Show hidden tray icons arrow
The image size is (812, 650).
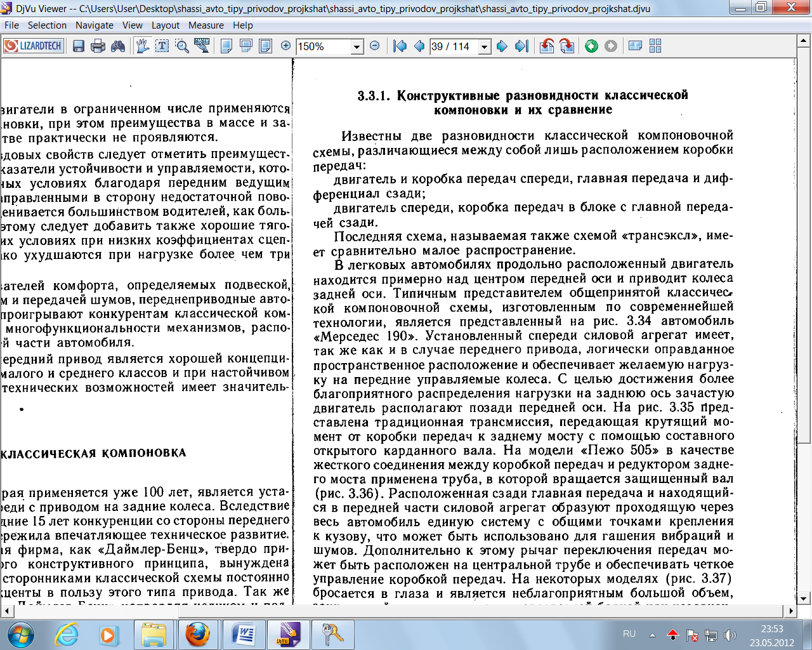tap(652, 634)
